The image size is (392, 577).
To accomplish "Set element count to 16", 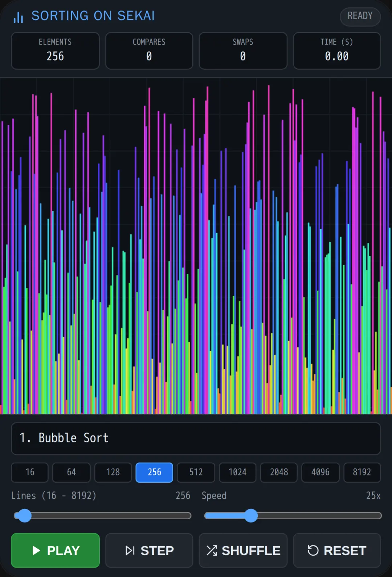I will [30, 472].
